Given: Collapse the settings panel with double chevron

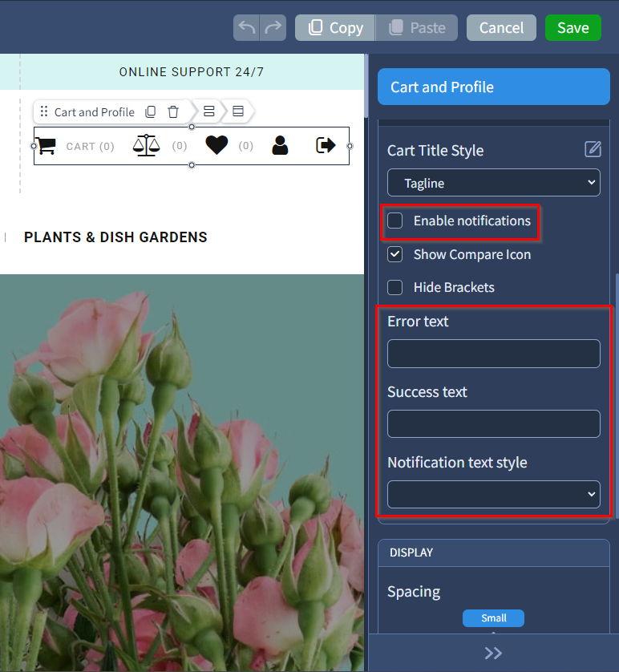Looking at the screenshot, I should tap(493, 653).
